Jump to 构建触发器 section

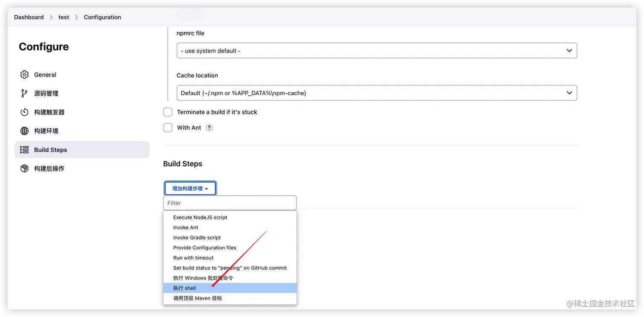click(82, 112)
